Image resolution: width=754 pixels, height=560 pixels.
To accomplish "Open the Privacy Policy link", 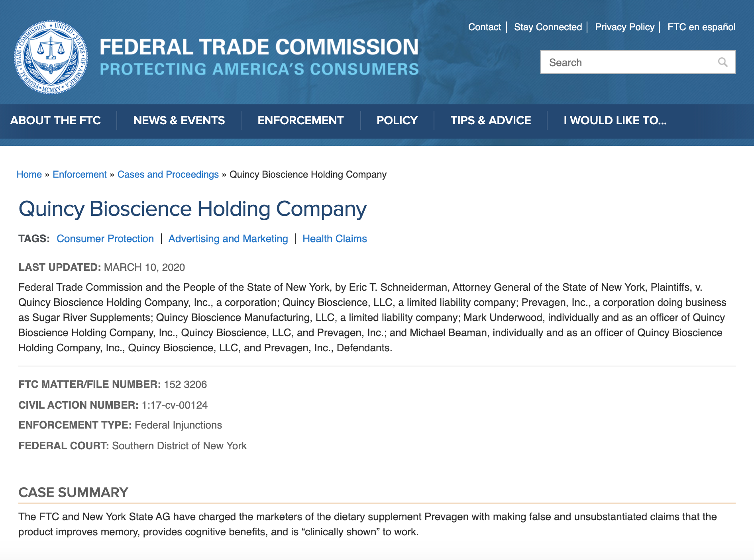I will pos(624,27).
